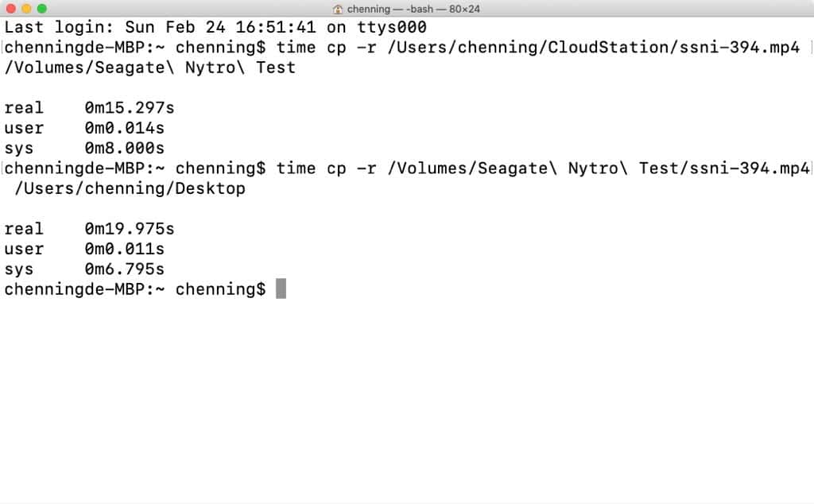Click the first real time value 0m15.297s
Image resolution: width=814 pixels, height=504 pixels.
click(x=130, y=107)
